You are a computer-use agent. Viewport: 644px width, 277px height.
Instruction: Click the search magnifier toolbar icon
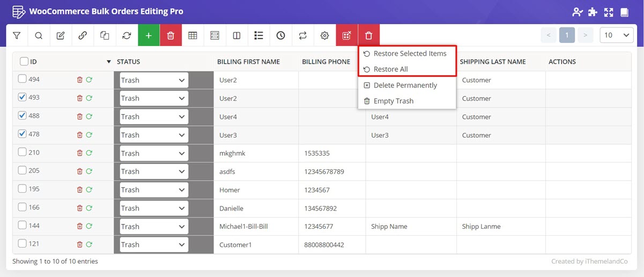coord(39,35)
